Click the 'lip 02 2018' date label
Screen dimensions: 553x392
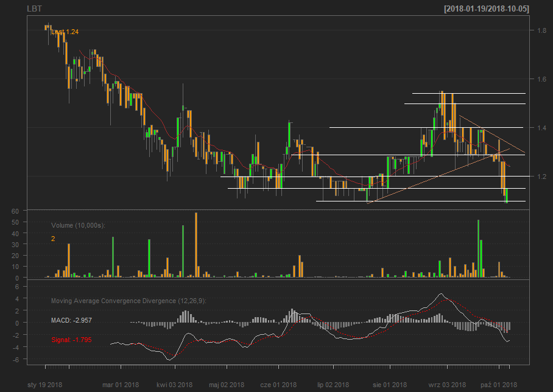tap(333, 385)
